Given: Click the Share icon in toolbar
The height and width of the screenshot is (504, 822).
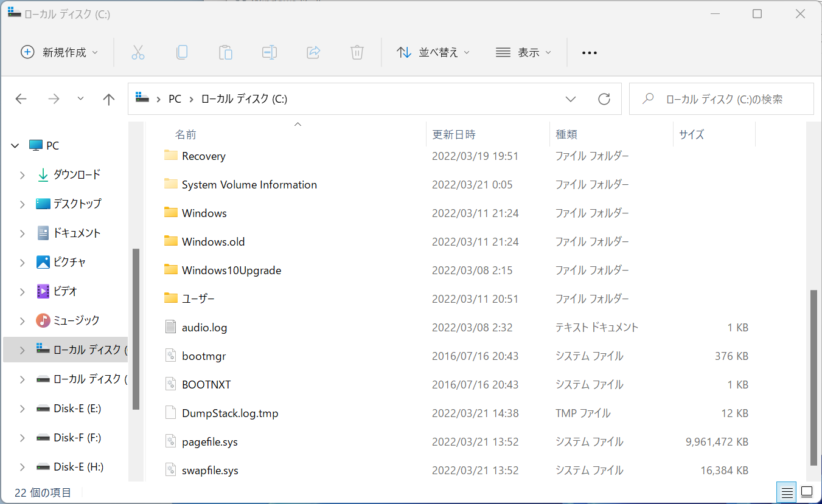Looking at the screenshot, I should (x=313, y=52).
